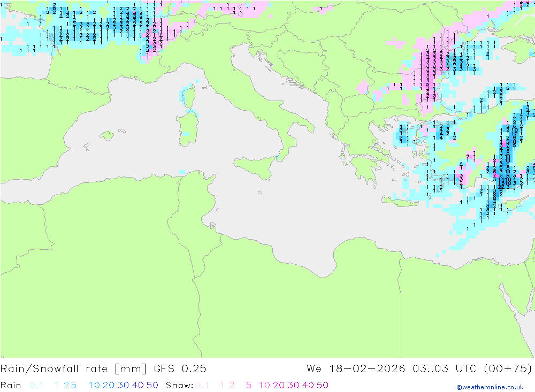Click the island of Crete on the map
The image size is (535, 392).
click(400, 201)
